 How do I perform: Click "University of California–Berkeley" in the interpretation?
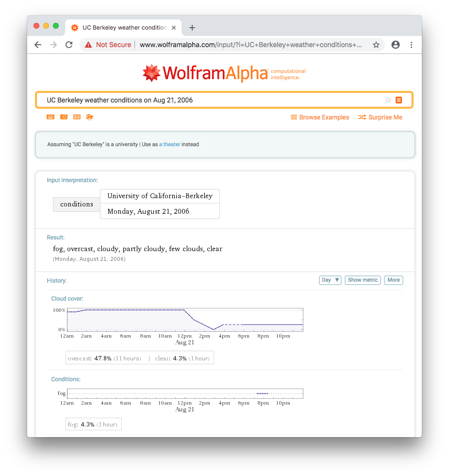(160, 196)
